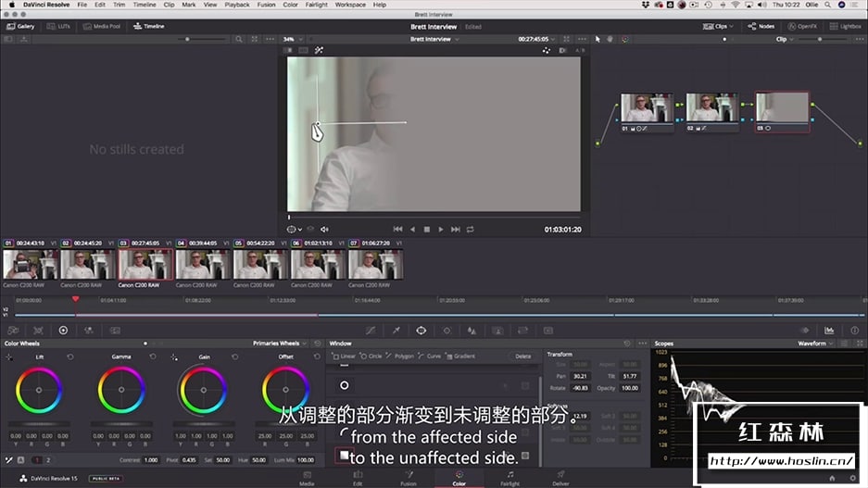Toggle the Clips strip display
Image resolution: width=868 pixels, height=488 pixels.
coord(714,26)
